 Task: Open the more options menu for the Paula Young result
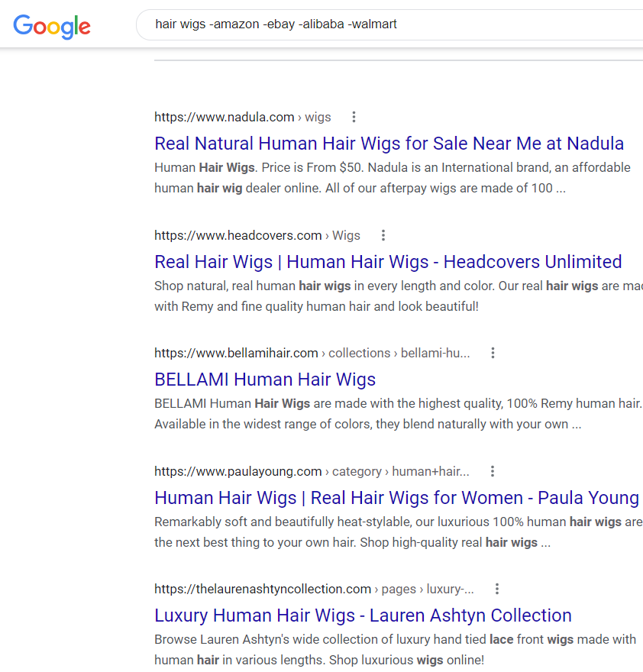pyautogui.click(x=493, y=471)
